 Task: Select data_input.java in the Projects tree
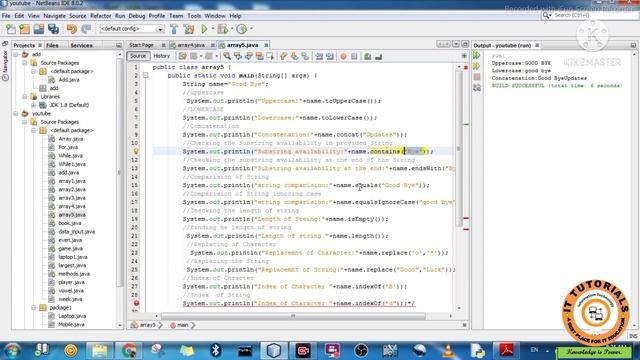(x=76, y=232)
